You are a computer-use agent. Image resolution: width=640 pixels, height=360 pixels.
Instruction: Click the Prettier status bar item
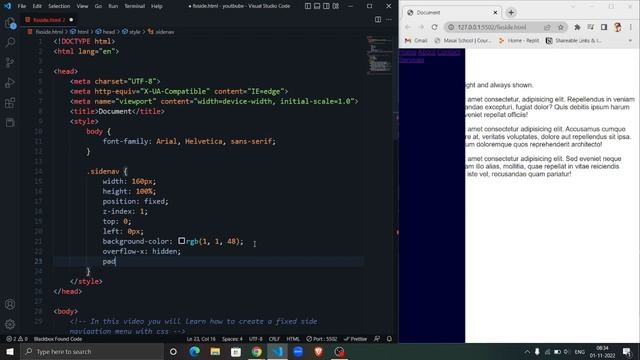click(356, 339)
